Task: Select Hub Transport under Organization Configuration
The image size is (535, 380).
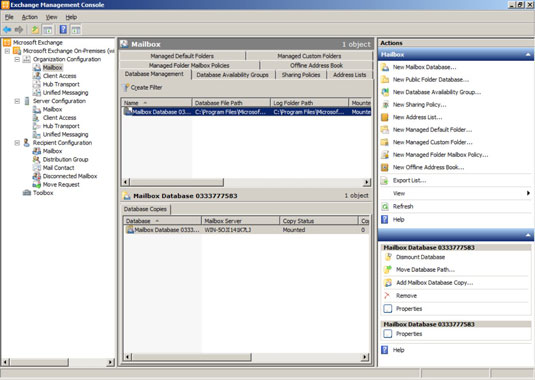Action: point(61,84)
